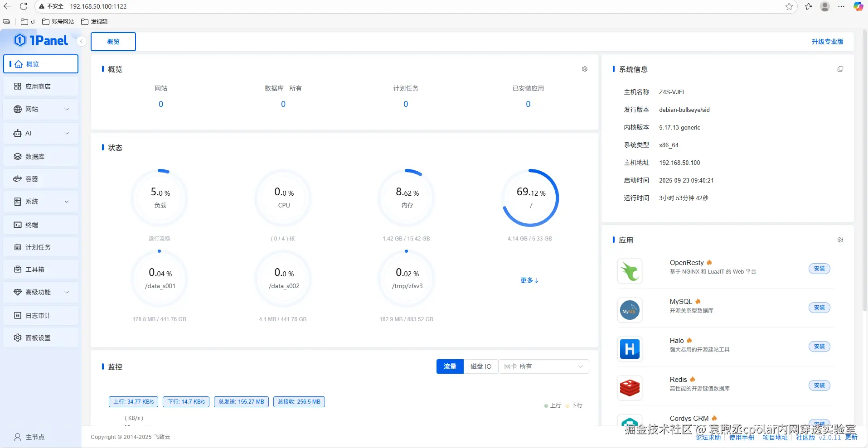The width and height of the screenshot is (868, 448).
Task: Open the 概览 home sidebar item
Action: click(x=41, y=64)
